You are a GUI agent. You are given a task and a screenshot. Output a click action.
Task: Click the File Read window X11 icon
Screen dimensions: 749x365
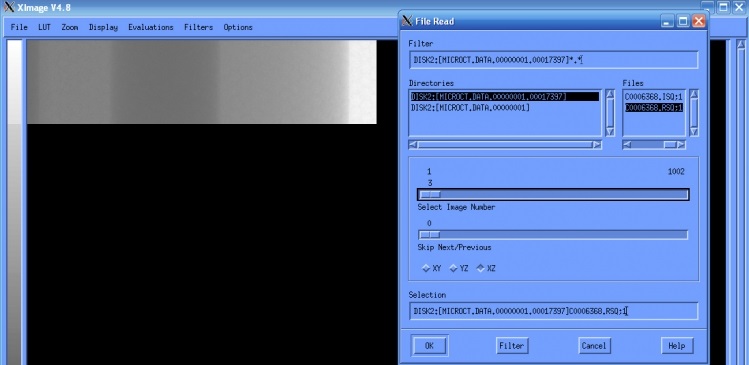point(407,21)
